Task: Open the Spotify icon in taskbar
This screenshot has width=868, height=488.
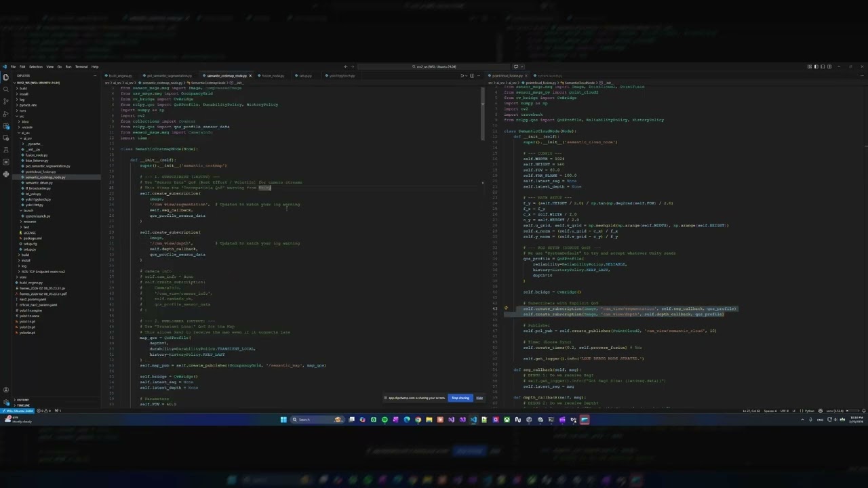Action: click(x=384, y=420)
